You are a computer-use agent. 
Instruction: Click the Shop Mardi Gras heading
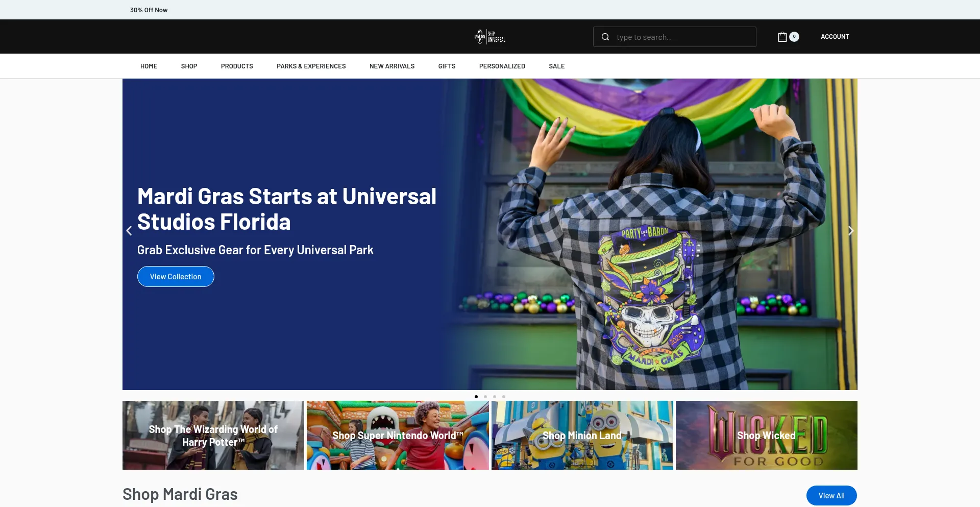pos(180,494)
